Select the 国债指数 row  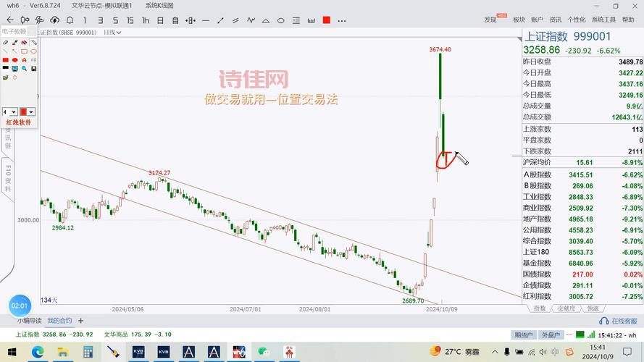582,274
